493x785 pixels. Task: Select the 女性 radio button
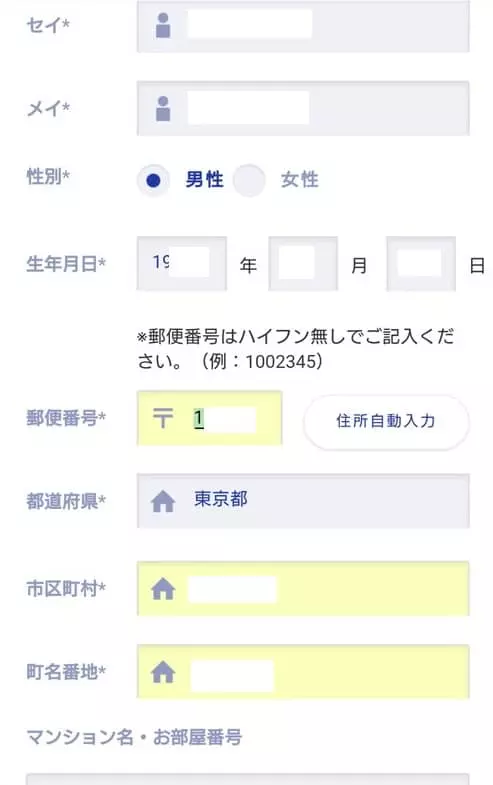(249, 180)
